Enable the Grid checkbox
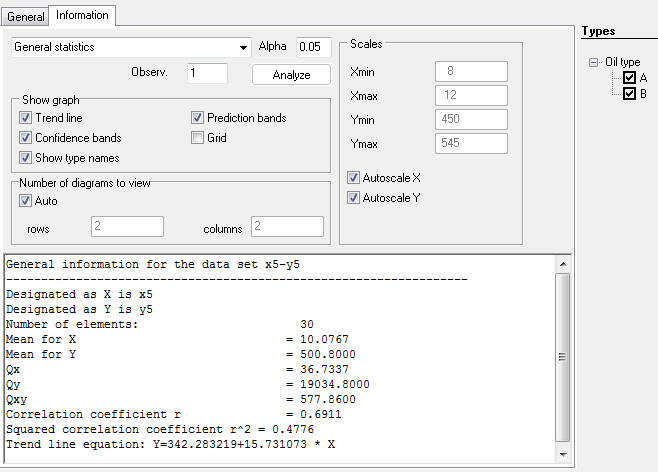The height and width of the screenshot is (472, 658). 198,138
